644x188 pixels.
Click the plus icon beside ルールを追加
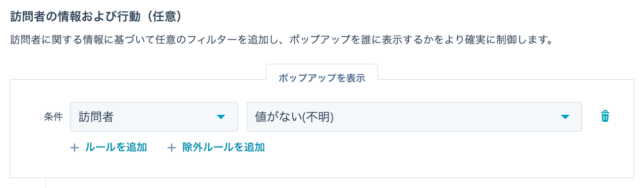pos(75,147)
